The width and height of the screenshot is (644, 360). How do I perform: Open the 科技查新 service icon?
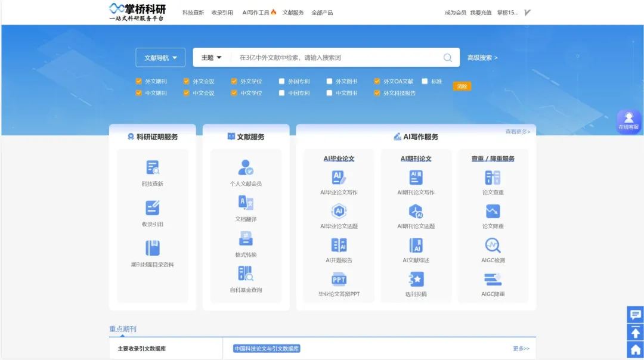(x=153, y=167)
